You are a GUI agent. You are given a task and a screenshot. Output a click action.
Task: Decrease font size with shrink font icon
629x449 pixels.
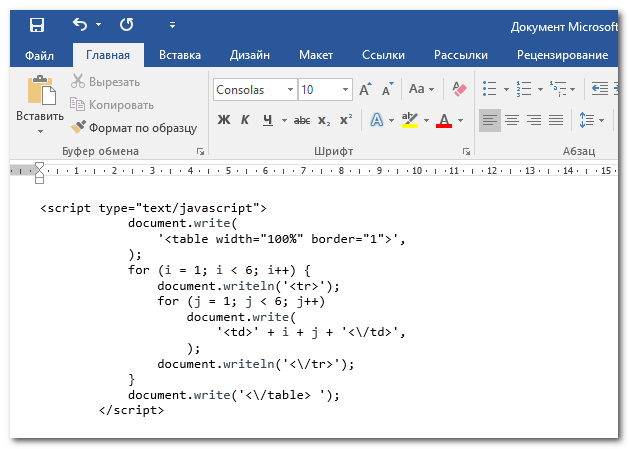tap(388, 89)
